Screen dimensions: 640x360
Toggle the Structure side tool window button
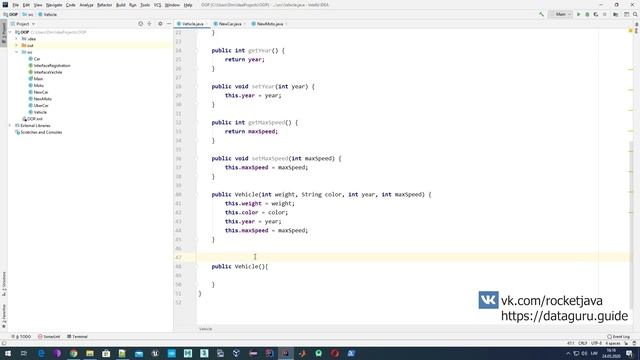[4, 284]
